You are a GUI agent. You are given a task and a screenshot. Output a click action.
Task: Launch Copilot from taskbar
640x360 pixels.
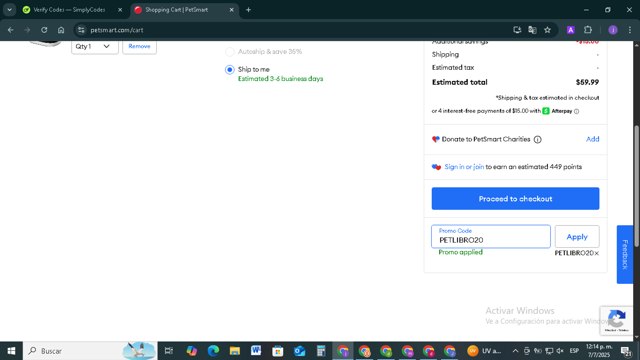point(191,351)
